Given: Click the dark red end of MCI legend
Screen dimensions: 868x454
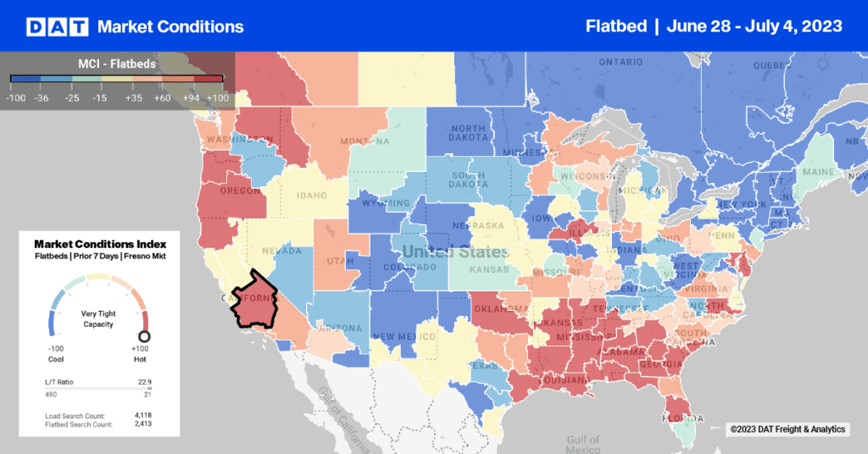Looking at the screenshot, I should (208, 79).
